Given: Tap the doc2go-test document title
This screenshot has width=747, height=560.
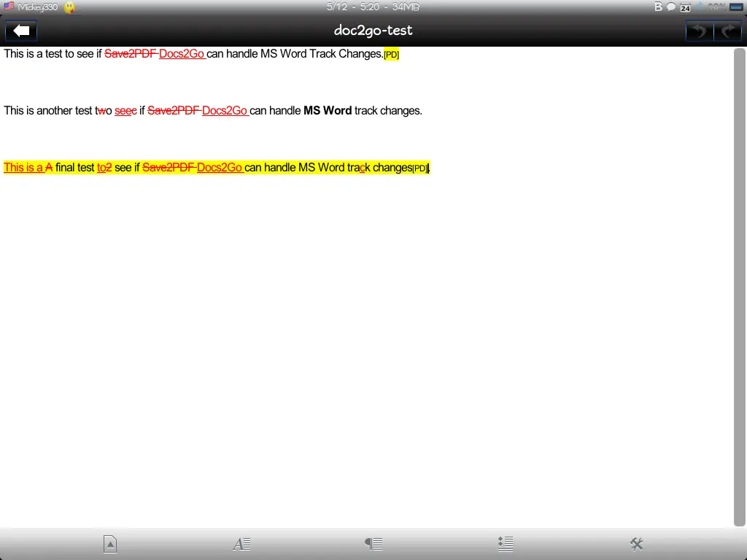Looking at the screenshot, I should [x=373, y=31].
